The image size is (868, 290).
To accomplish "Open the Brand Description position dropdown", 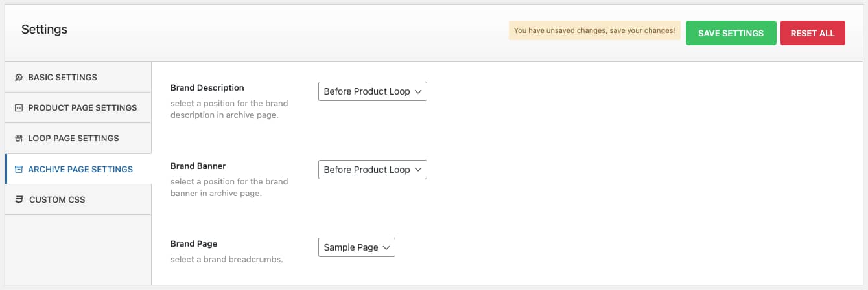I will 373,91.
